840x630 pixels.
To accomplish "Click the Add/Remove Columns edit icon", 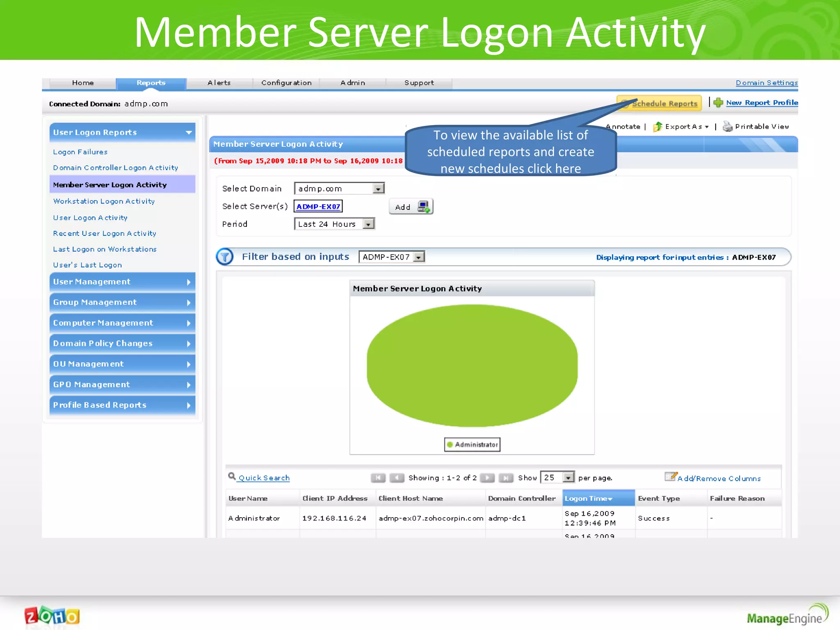I will (x=671, y=476).
